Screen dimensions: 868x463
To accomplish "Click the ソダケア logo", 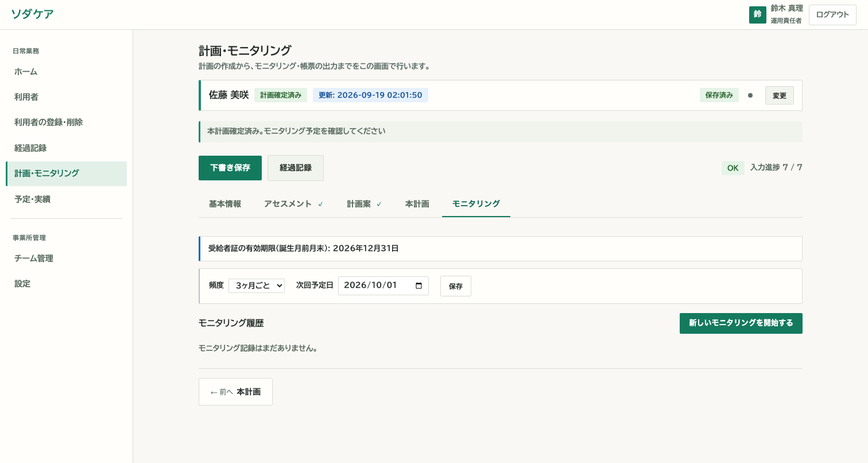I will 32,14.
